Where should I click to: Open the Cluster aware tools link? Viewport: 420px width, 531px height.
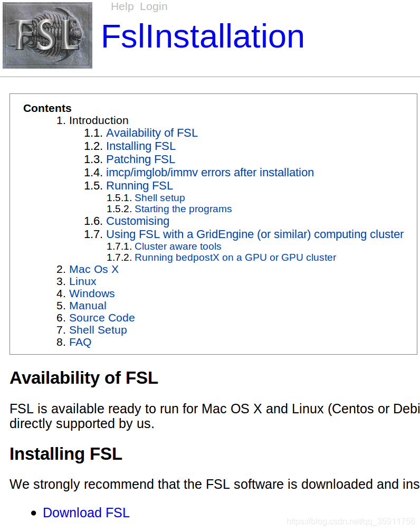click(178, 246)
